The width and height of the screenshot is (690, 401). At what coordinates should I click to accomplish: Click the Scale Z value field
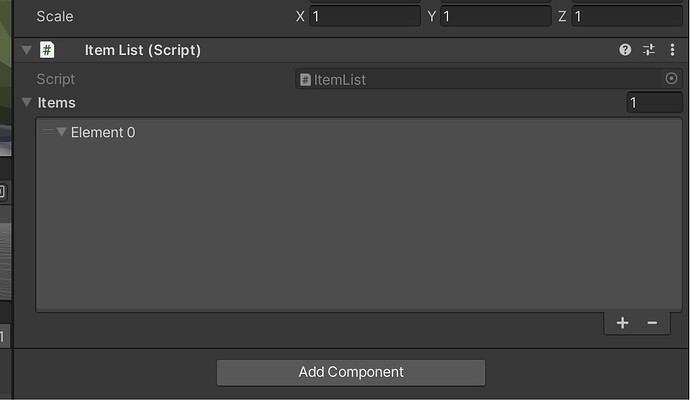(x=627, y=17)
